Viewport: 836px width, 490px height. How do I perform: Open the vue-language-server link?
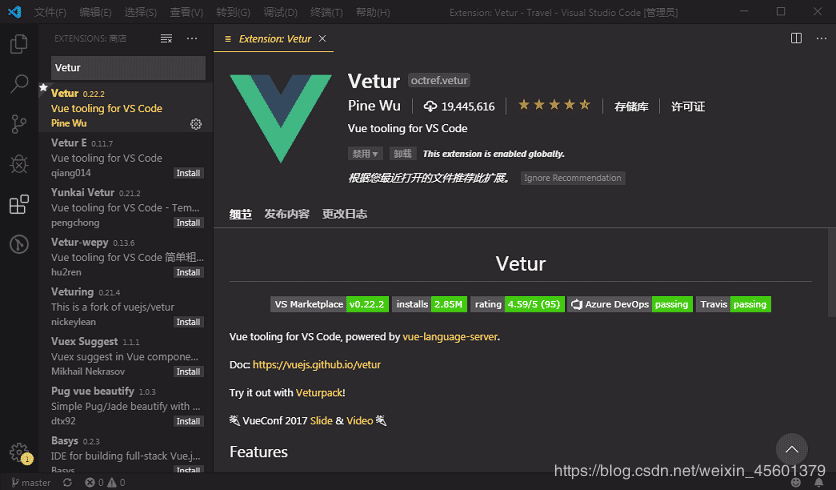click(x=449, y=337)
